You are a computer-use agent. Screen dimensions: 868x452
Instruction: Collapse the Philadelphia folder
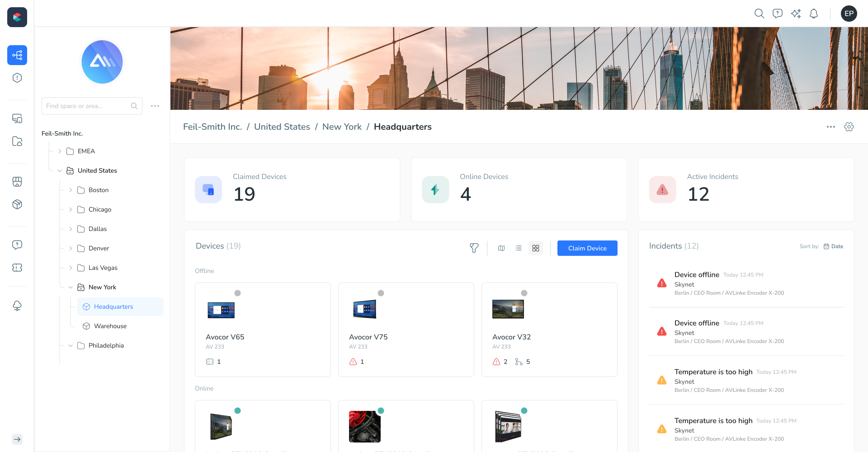[71, 346]
